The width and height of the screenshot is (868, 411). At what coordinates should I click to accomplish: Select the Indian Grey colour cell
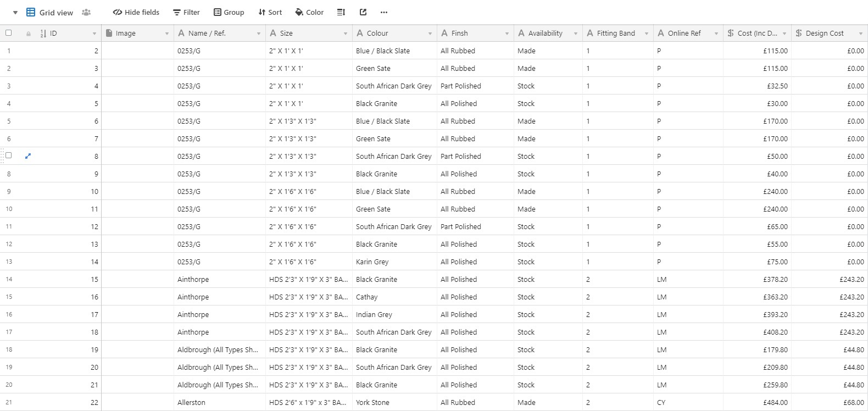(394, 314)
